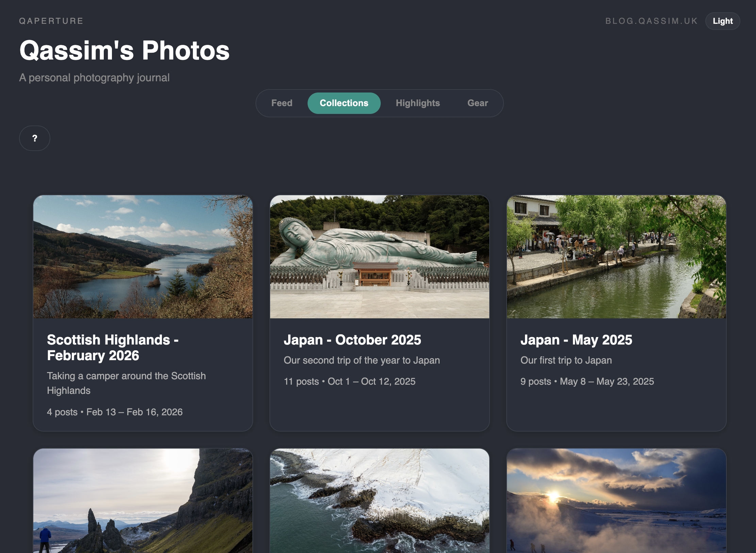
Task: Open the reclining Buddha statue thumbnail
Action: coord(379,257)
